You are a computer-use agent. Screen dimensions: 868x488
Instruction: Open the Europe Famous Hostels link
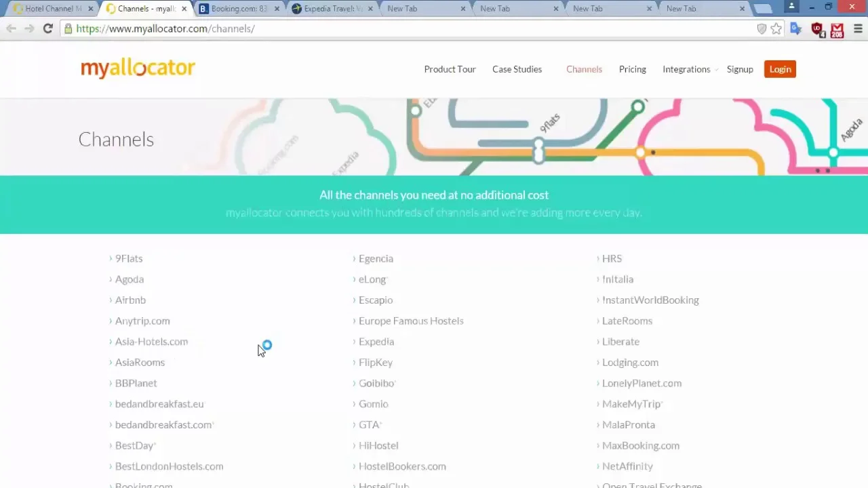pos(411,321)
